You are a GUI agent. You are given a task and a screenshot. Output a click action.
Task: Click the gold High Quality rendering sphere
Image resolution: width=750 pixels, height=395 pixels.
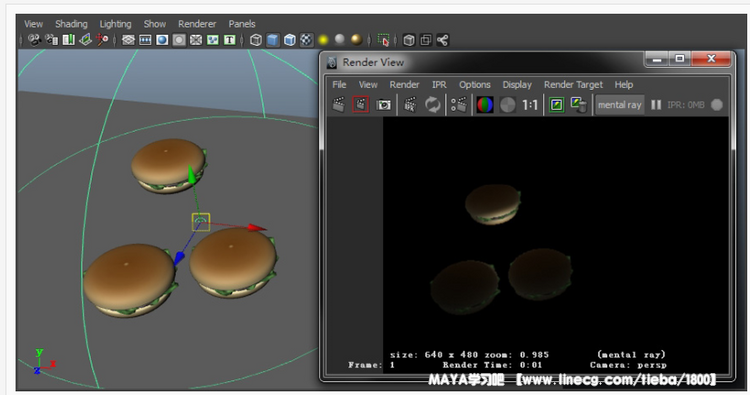coord(356,40)
